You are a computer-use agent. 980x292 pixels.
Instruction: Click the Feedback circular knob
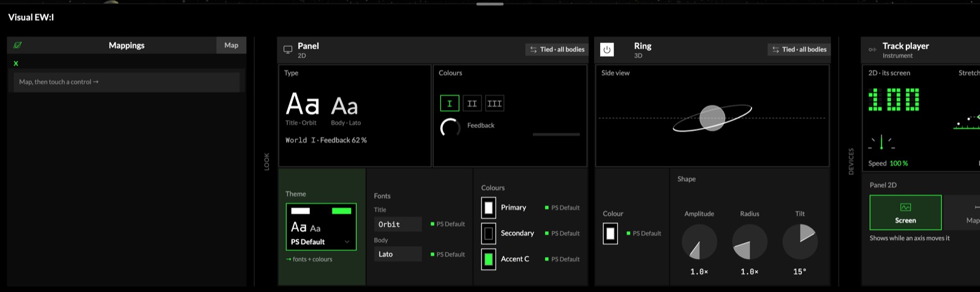coord(450,127)
